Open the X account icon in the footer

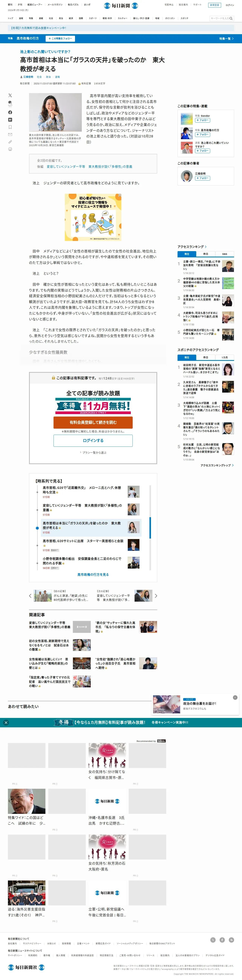[213, 940]
